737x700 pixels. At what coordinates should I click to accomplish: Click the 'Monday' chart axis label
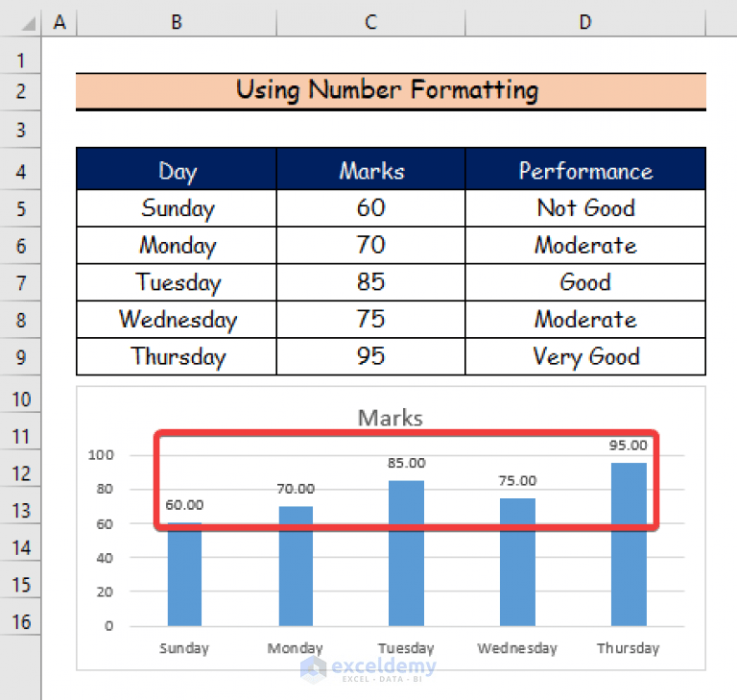click(296, 648)
